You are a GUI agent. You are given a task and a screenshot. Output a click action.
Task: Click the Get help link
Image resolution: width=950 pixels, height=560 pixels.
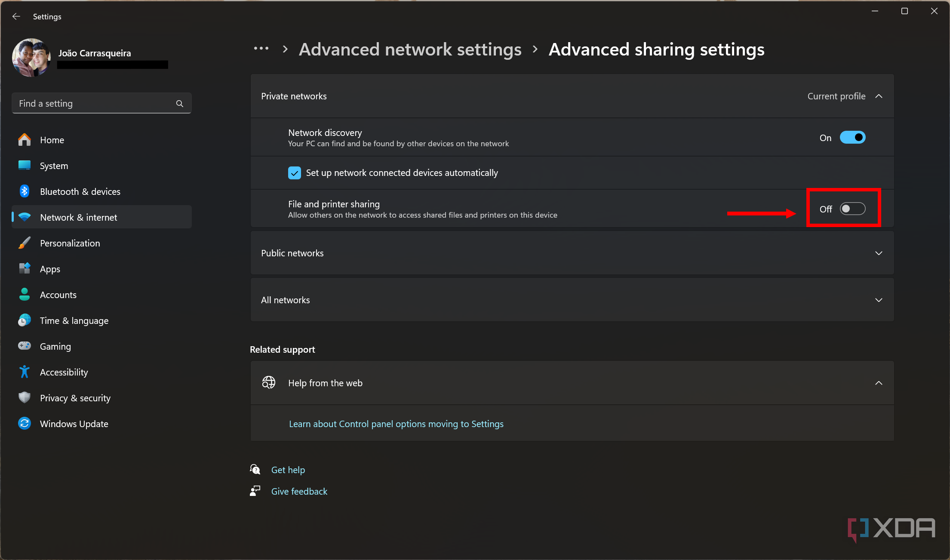coord(288,470)
